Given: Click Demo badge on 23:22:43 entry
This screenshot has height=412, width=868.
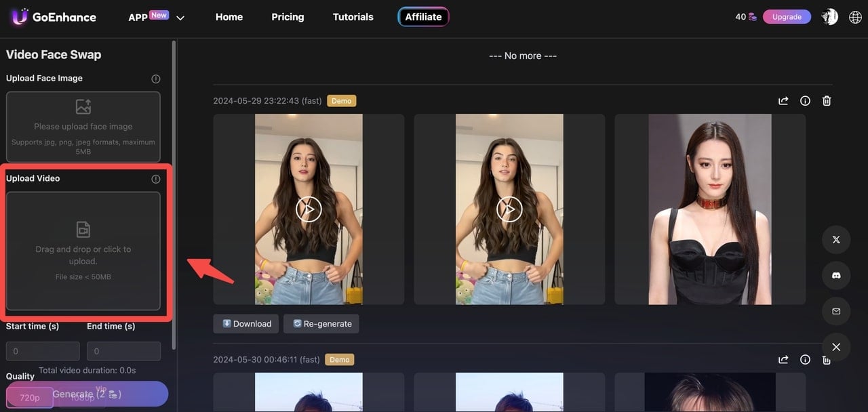Looking at the screenshot, I should click(x=342, y=101).
